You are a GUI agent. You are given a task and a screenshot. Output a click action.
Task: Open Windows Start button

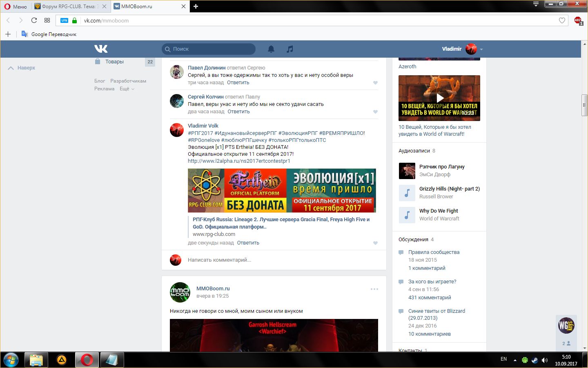tap(11, 360)
